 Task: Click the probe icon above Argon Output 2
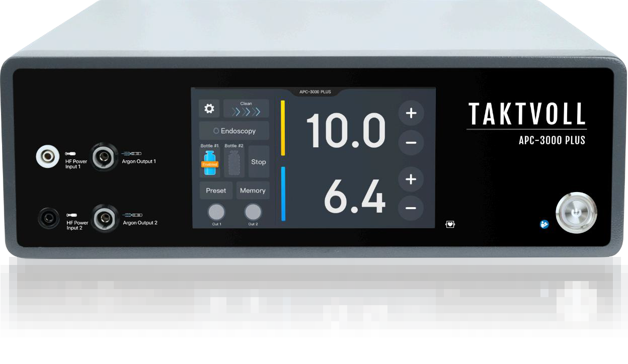[x=134, y=215]
